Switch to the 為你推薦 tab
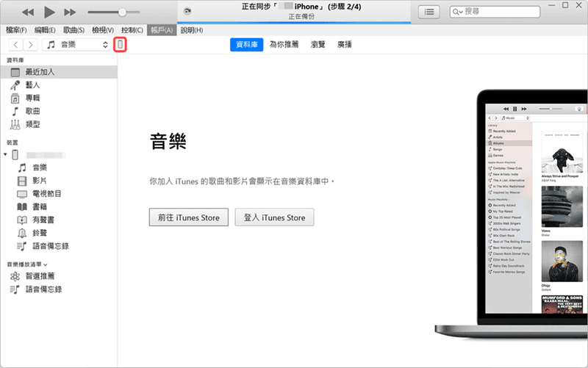The width and height of the screenshot is (588, 368). pyautogui.click(x=284, y=45)
